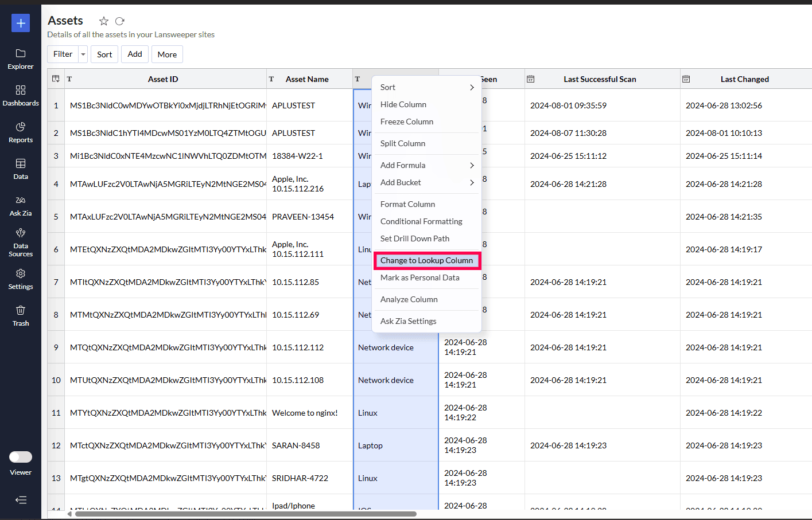This screenshot has height=520, width=812.
Task: Open the Dashboards section
Action: pos(21,96)
